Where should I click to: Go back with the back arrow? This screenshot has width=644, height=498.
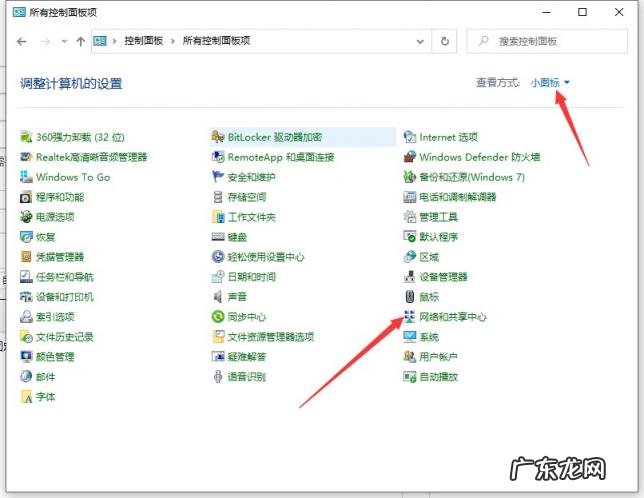coord(22,41)
